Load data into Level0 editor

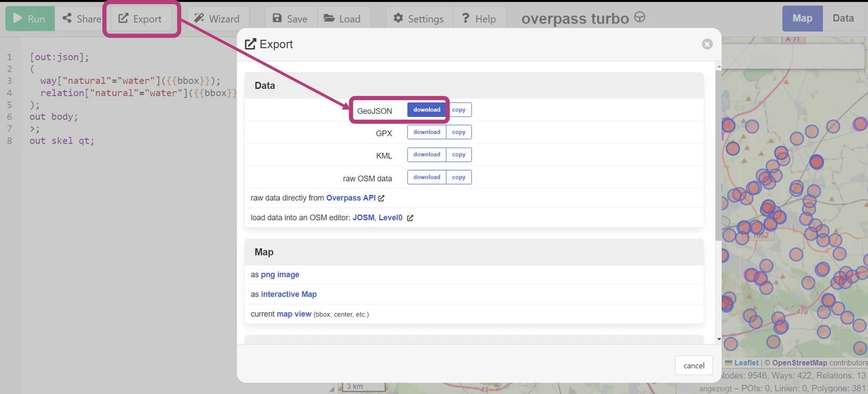[391, 217]
